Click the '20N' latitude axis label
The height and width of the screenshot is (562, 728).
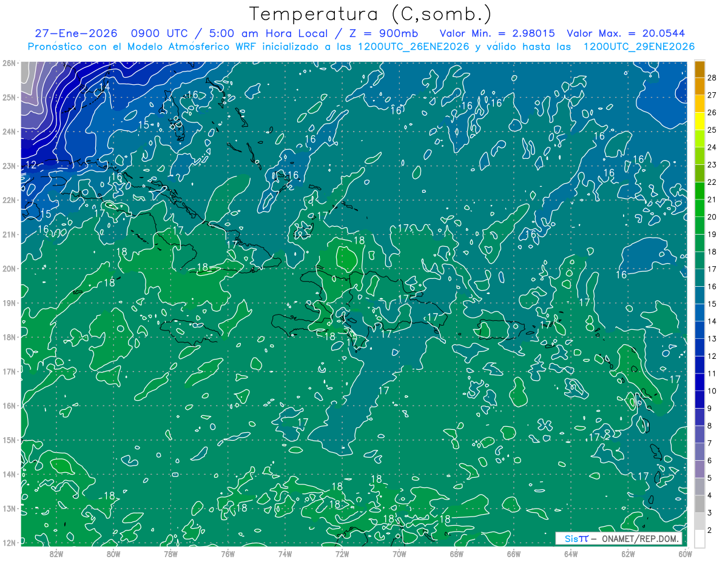[8, 269]
